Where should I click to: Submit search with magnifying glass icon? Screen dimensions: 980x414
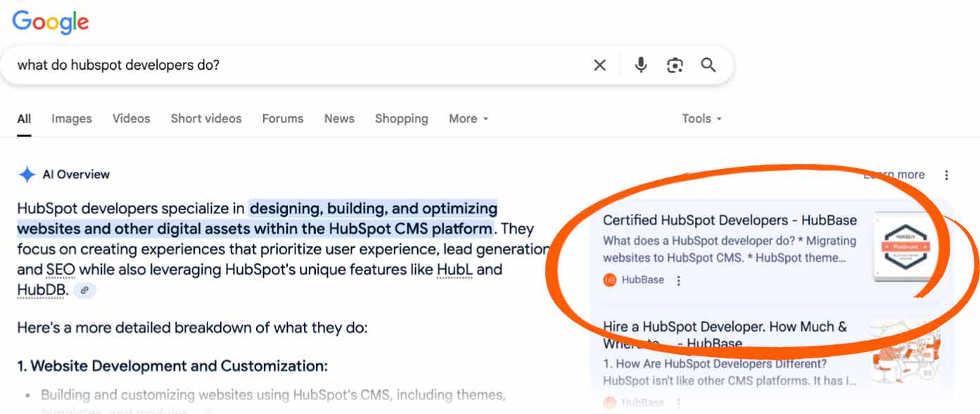coord(708,65)
